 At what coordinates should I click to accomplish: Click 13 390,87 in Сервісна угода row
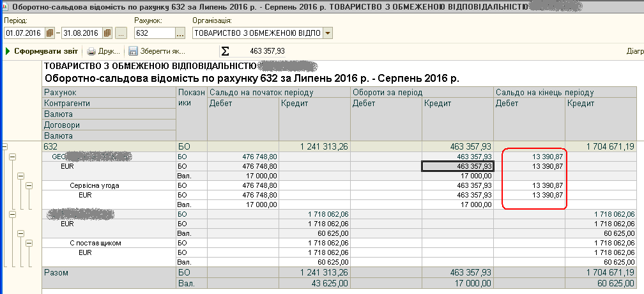[x=530, y=185]
